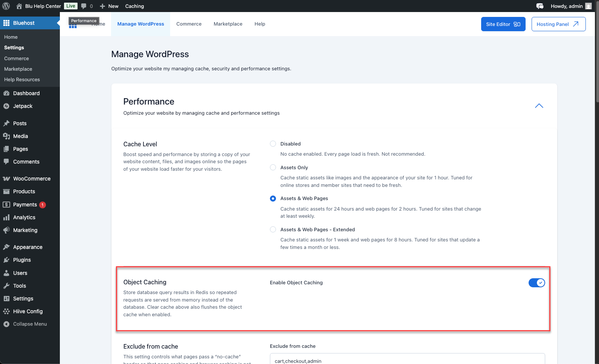Open the Analytics bar chart item
The height and width of the screenshot is (364, 599).
[24, 217]
